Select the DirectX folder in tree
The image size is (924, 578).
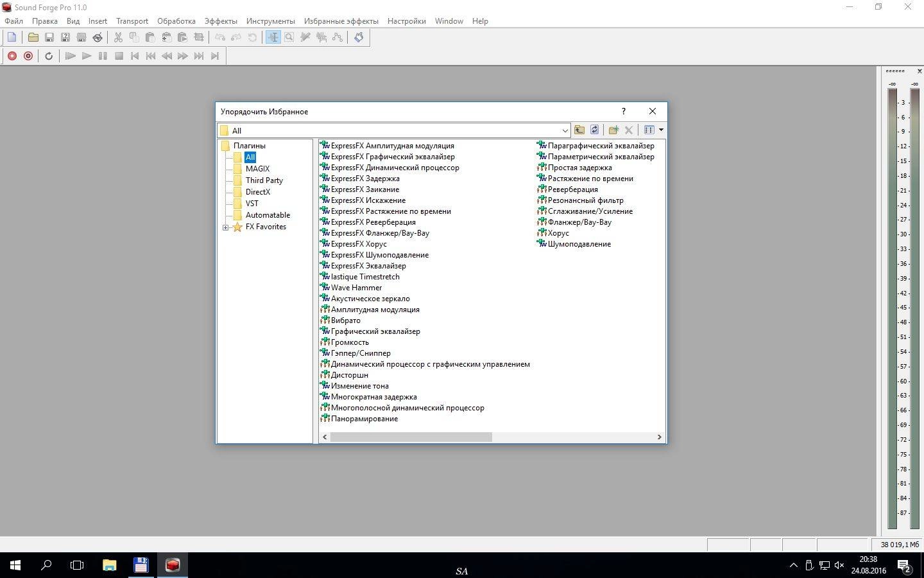[x=257, y=192]
